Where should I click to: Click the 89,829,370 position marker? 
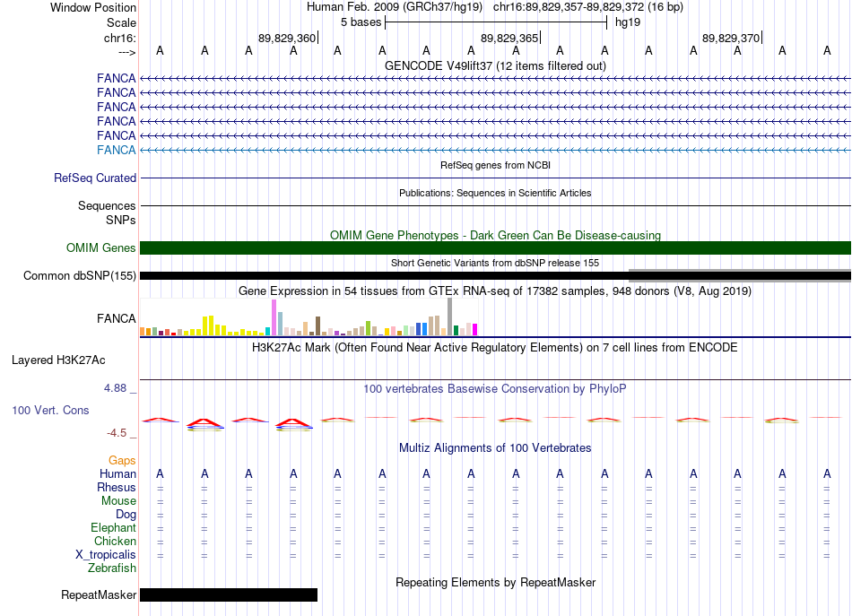point(731,38)
